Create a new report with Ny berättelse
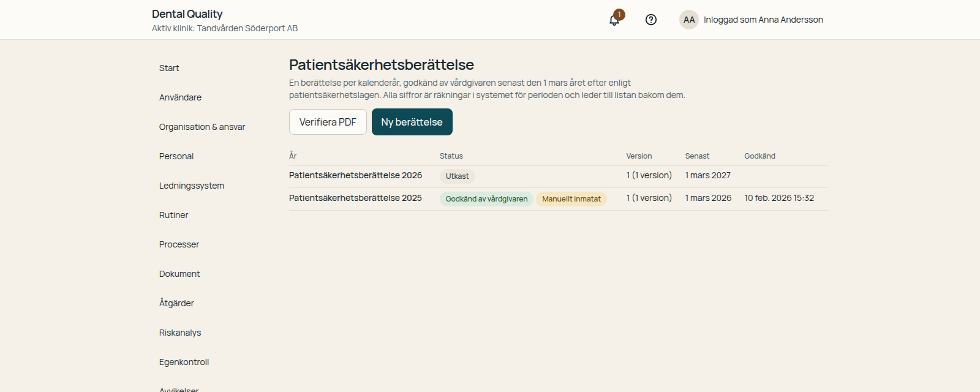This screenshot has height=392, width=980. (412, 122)
